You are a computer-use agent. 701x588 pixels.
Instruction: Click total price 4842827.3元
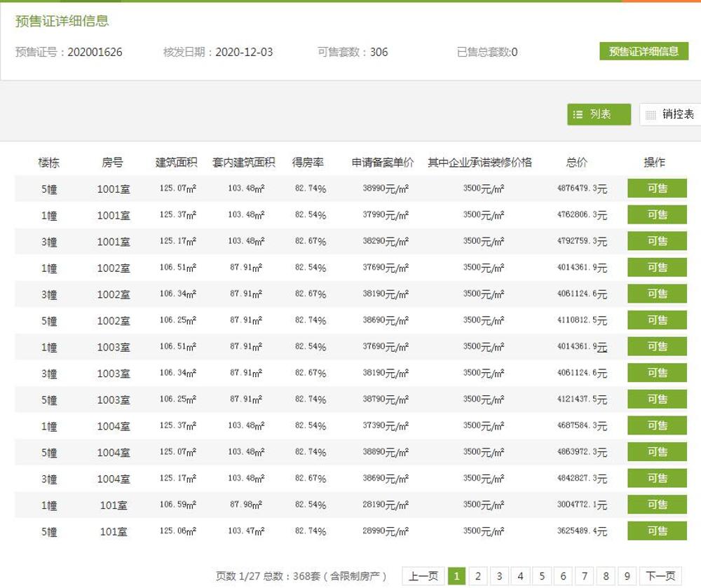tap(582, 479)
